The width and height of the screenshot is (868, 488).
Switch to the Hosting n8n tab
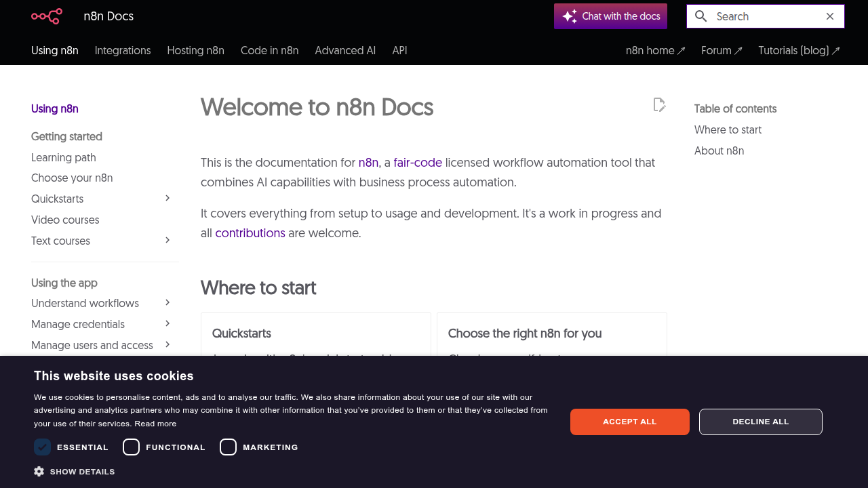[x=195, y=50]
